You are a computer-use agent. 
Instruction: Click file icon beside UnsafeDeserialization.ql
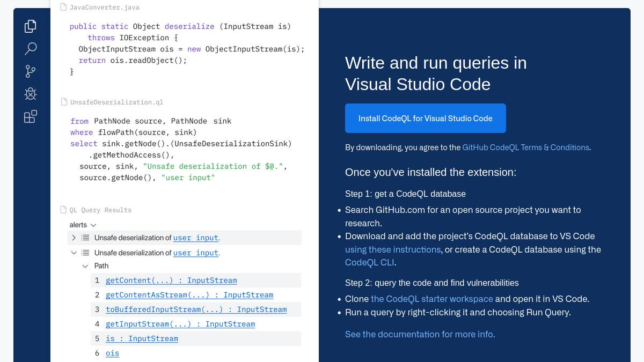[64, 102]
